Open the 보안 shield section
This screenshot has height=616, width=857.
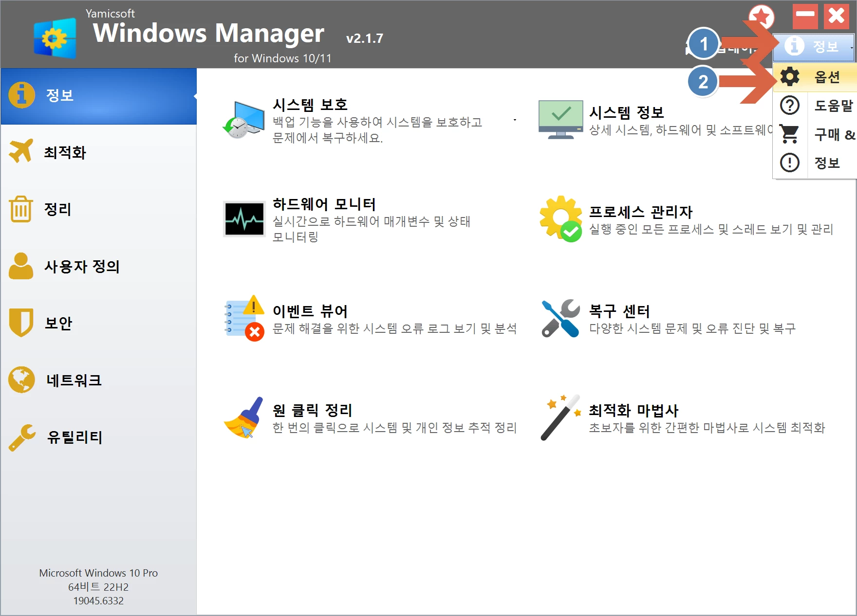99,323
